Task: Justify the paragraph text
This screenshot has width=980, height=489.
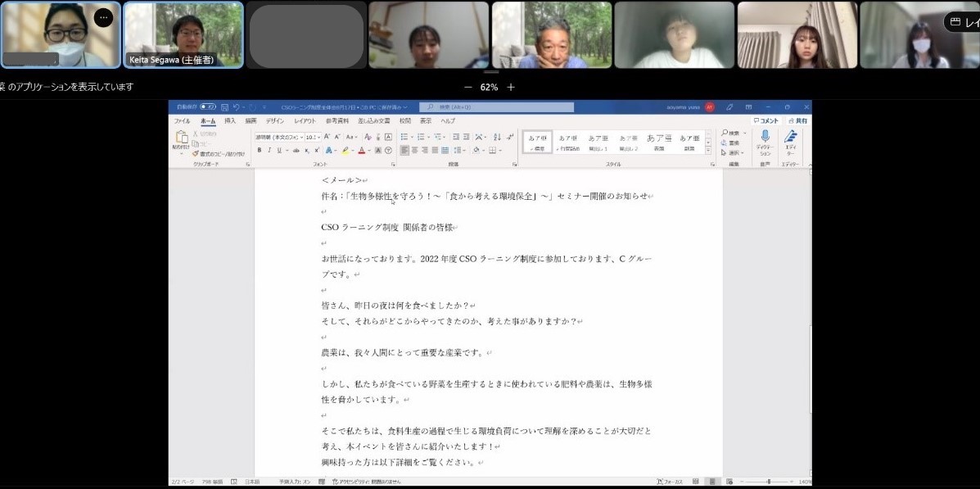Action: click(435, 150)
